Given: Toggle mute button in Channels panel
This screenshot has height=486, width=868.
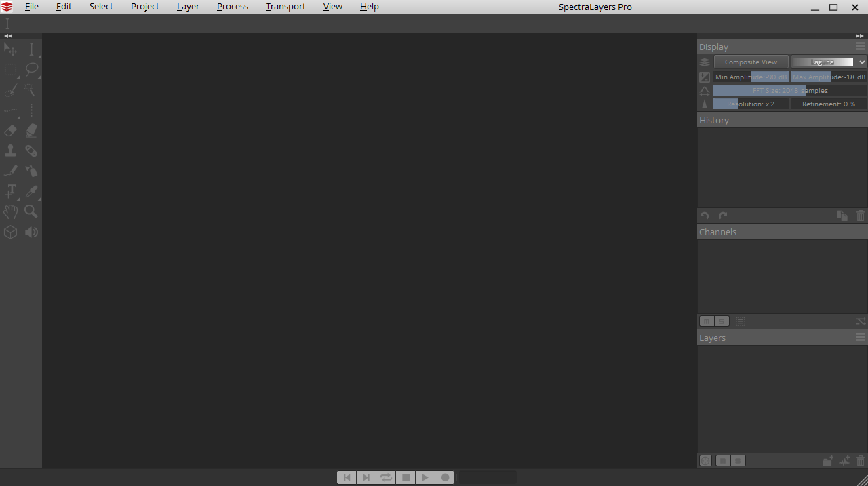Looking at the screenshot, I should tap(707, 321).
